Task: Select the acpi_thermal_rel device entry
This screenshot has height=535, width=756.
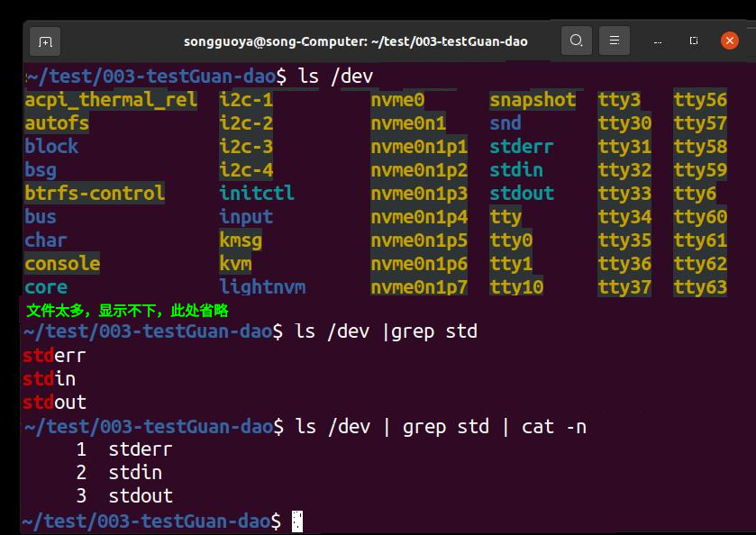Action: pos(110,100)
